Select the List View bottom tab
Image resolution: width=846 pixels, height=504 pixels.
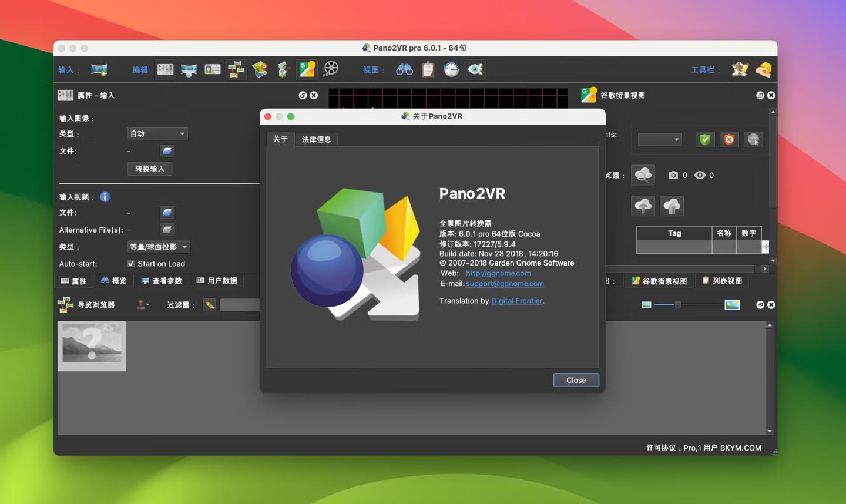[722, 281]
